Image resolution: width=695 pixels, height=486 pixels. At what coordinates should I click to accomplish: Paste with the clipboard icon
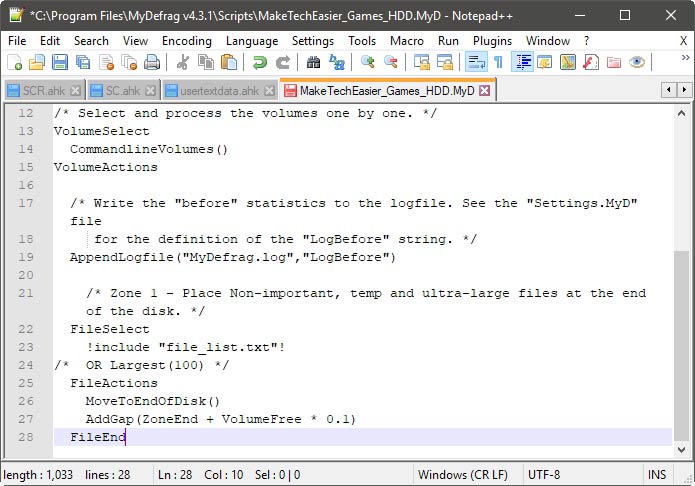pos(229,63)
